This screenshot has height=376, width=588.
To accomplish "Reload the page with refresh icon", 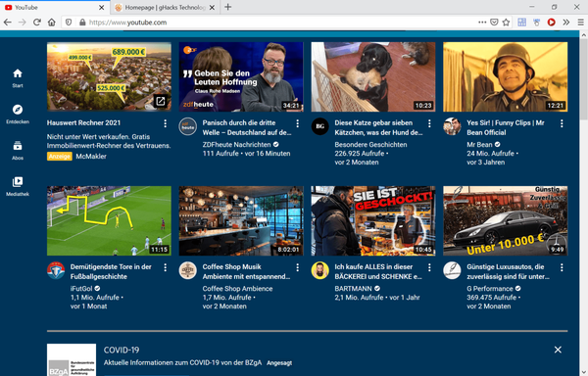I will (x=37, y=23).
